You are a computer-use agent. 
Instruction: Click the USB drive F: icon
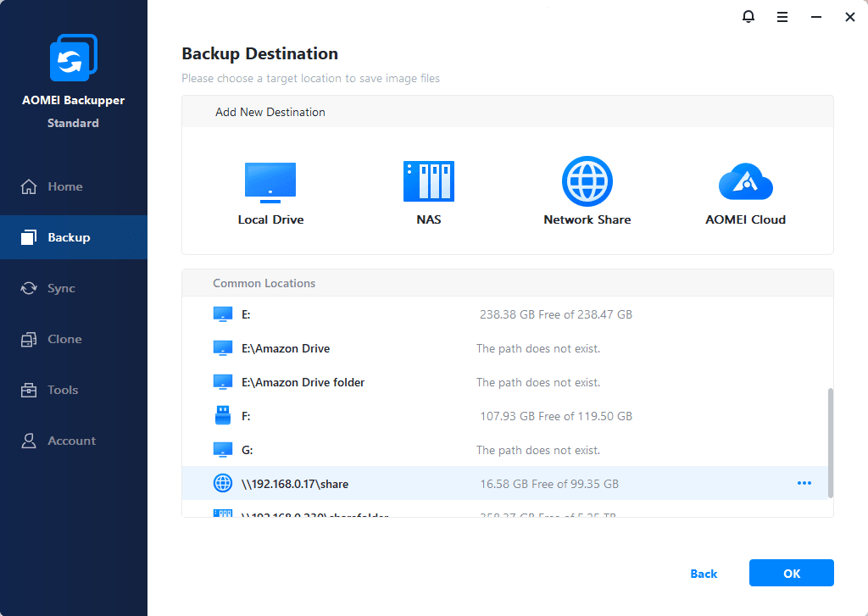pyautogui.click(x=222, y=416)
